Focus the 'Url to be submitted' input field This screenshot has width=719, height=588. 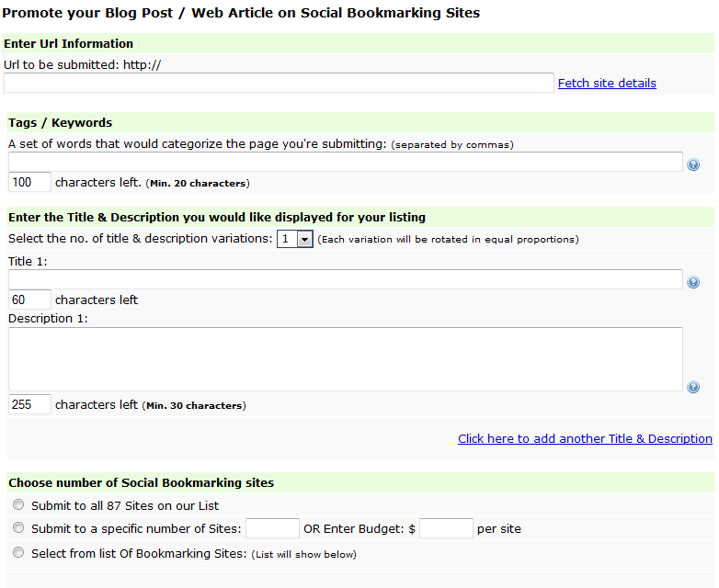point(279,83)
